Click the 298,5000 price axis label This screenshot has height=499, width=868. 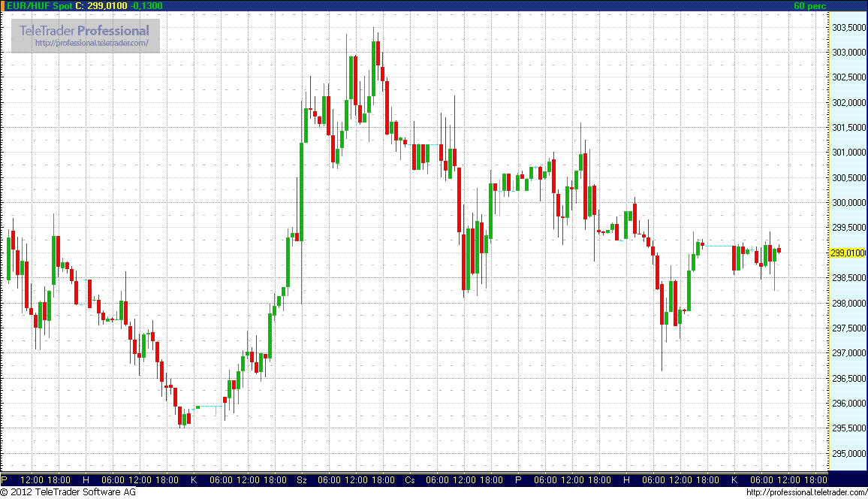[x=849, y=278]
